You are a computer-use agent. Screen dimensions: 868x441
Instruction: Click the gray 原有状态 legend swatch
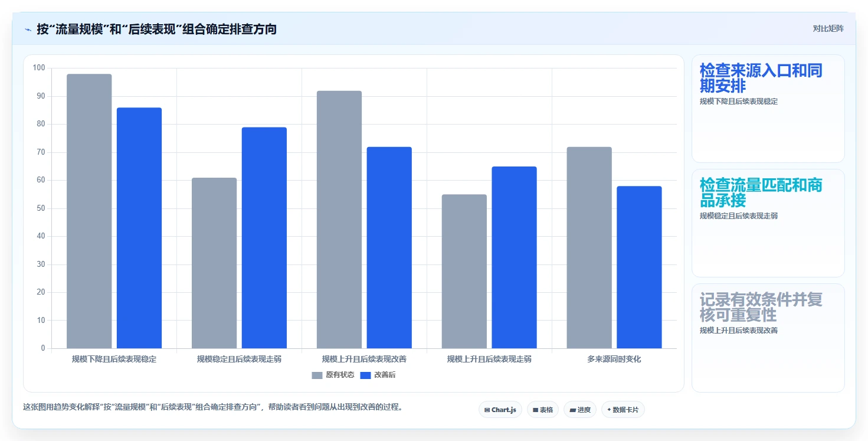click(x=317, y=375)
